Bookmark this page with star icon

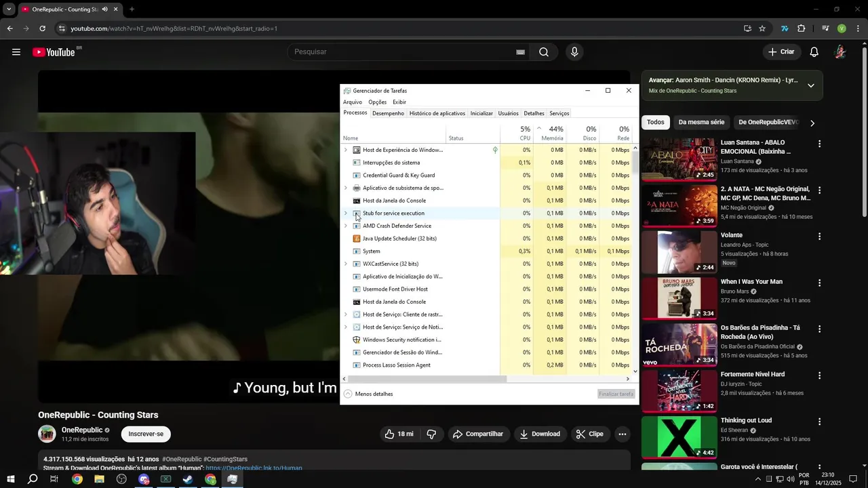click(762, 28)
